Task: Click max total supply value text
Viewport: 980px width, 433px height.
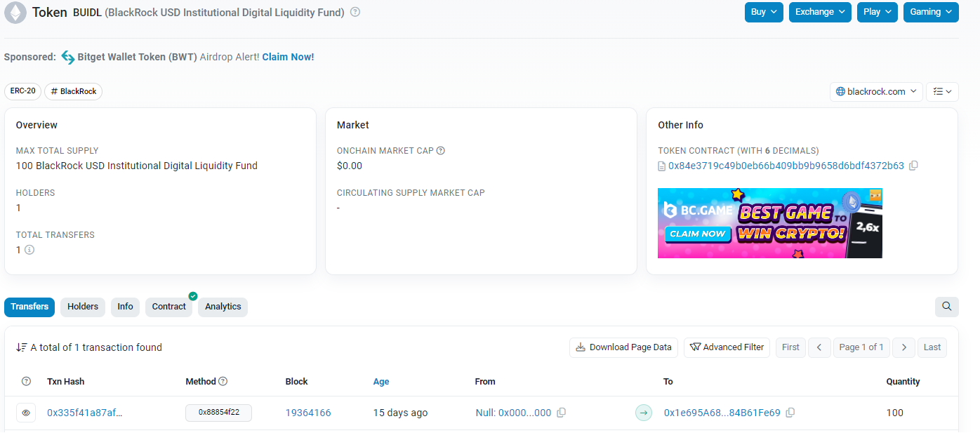Action: 137,166
